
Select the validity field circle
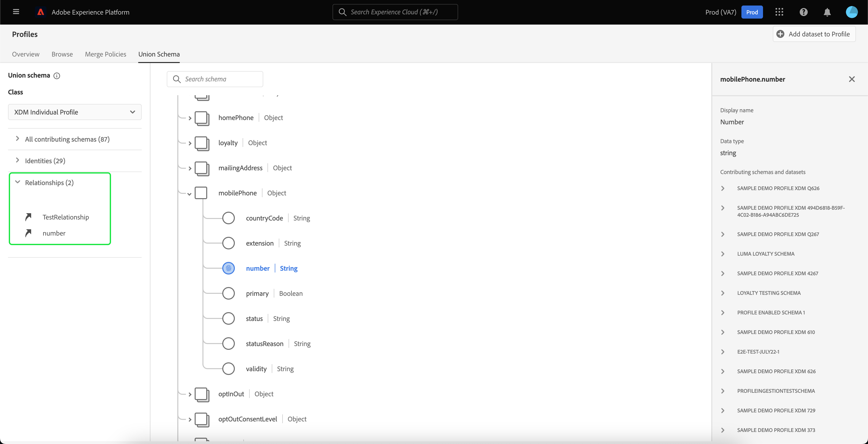tap(228, 369)
